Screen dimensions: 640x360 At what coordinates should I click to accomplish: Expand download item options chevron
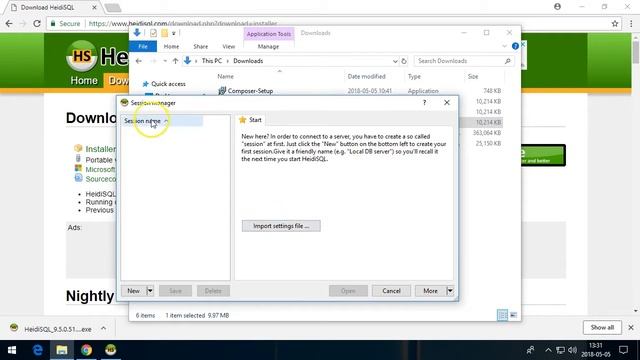point(104,328)
